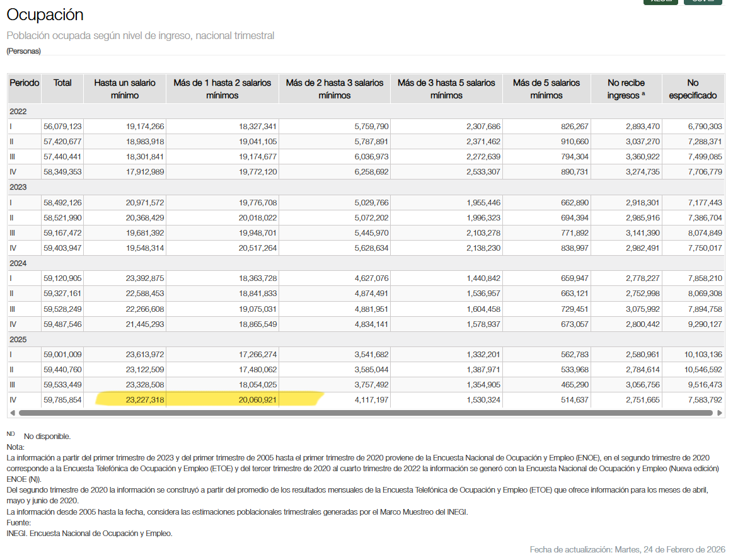Click cell value 3,037,270
Screen dimensions: 733x560
(x=643, y=142)
